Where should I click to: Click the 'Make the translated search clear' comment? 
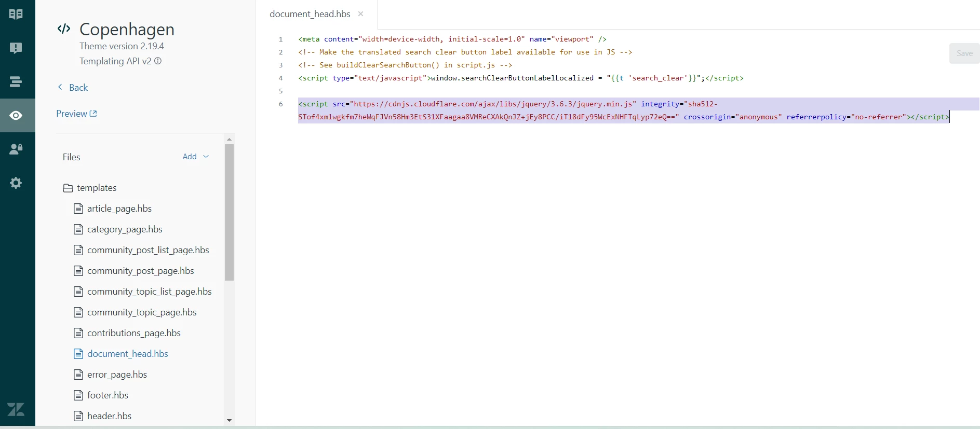pyautogui.click(x=465, y=52)
